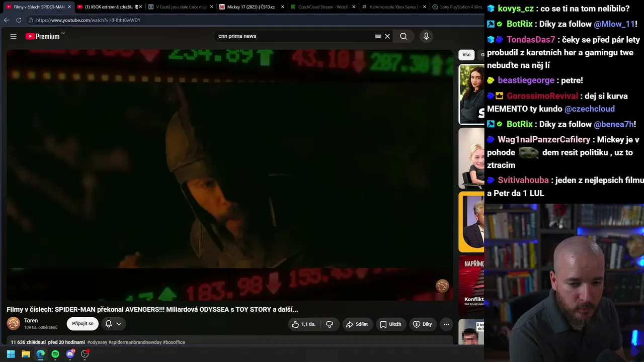
Task: Switch to the V Ceuté jsou stále tab
Action: (180, 7)
